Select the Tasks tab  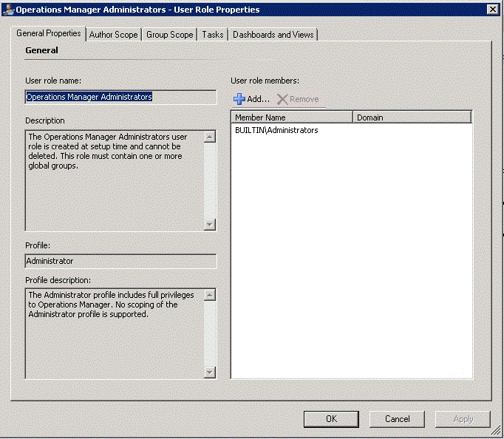tap(213, 35)
